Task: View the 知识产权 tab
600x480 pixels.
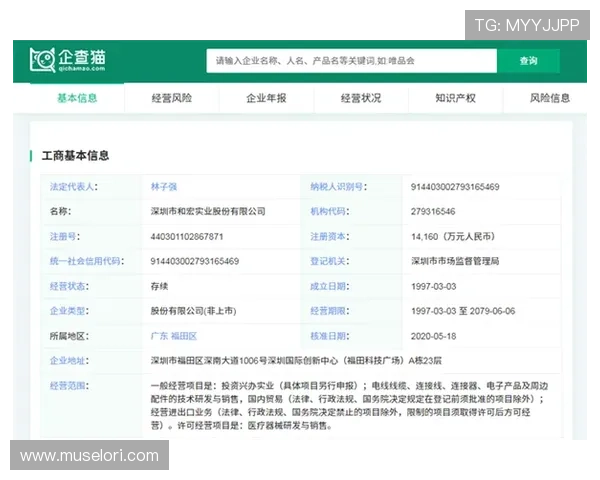Action: [x=455, y=98]
